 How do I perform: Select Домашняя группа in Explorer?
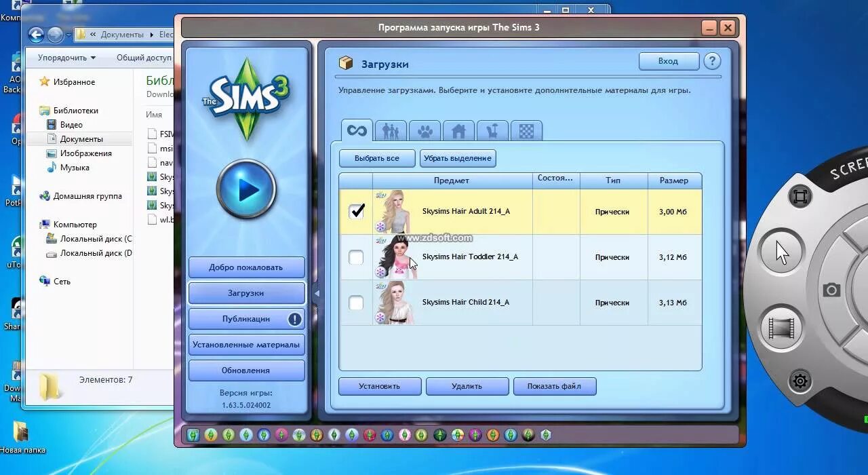(x=87, y=196)
